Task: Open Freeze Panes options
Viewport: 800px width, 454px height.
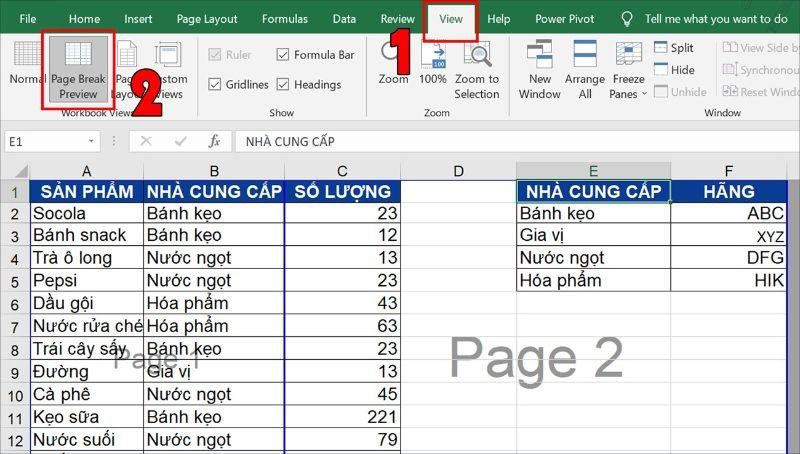Action: click(629, 70)
